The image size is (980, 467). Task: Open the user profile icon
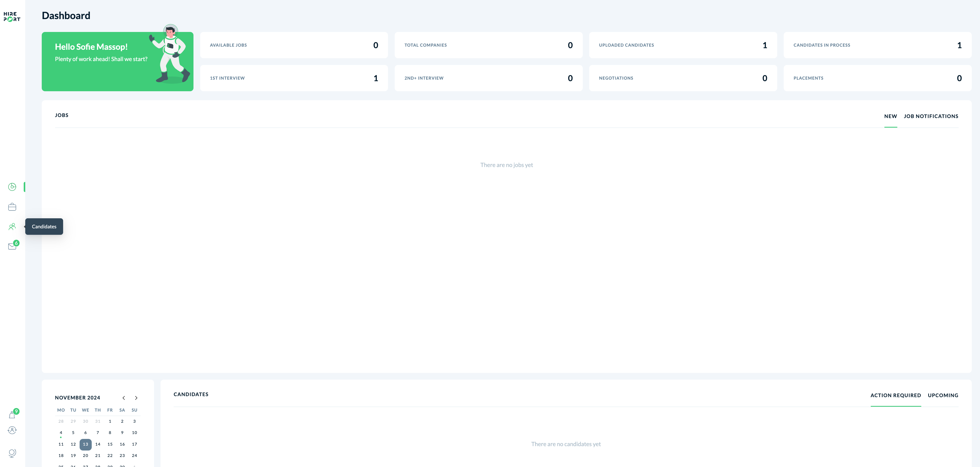click(x=12, y=430)
